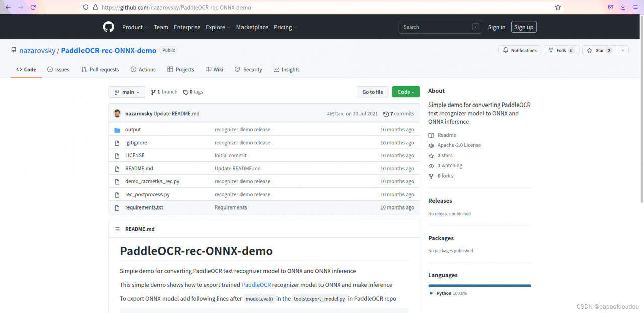Open the Pricing dropdown menu
The width and height of the screenshot is (644, 313).
click(x=285, y=27)
